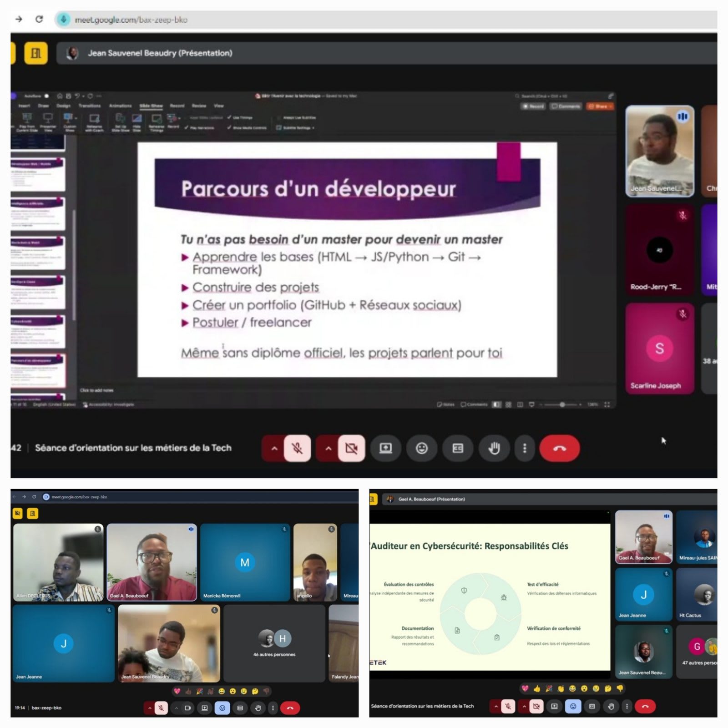Viewport: 728px width, 728px height.
Task: Reload the page in the top browser window
Action: (39, 19)
